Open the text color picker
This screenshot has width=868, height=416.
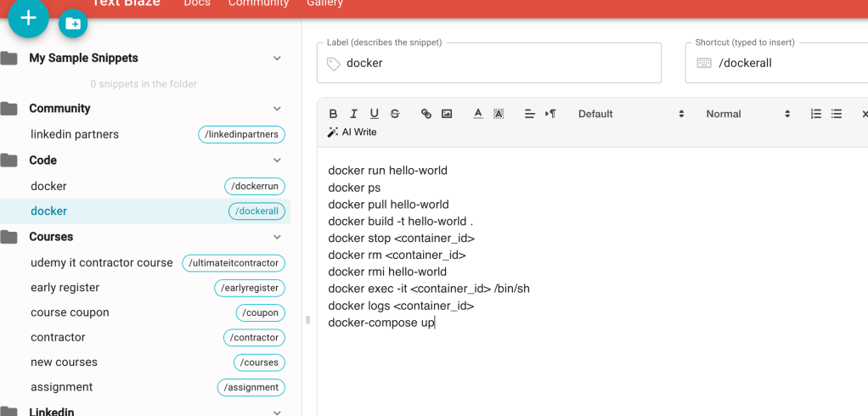tap(478, 114)
